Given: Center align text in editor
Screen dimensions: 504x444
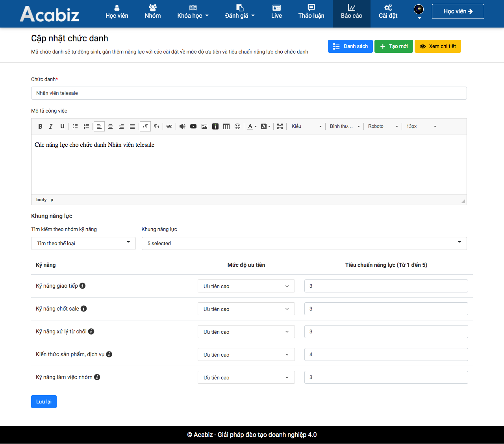Looking at the screenshot, I should pos(110,126).
